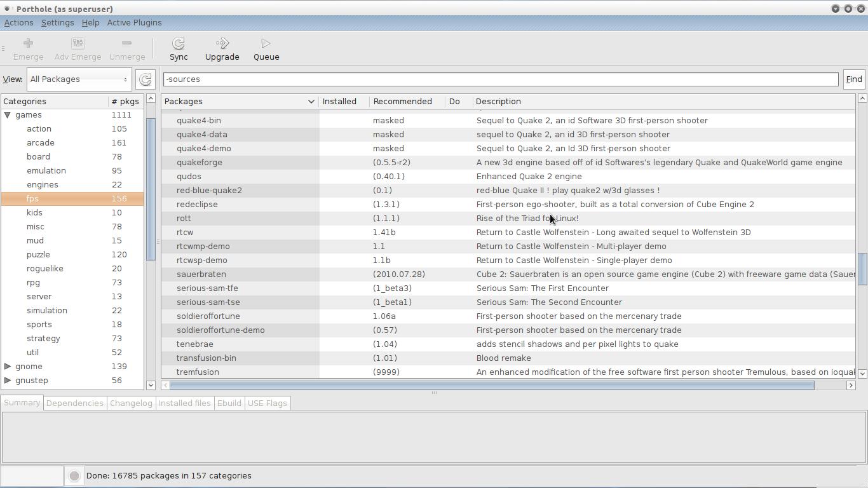Click the package list scroll-up arrow
Image resolution: width=868 pixels, height=488 pixels.
tap(862, 98)
